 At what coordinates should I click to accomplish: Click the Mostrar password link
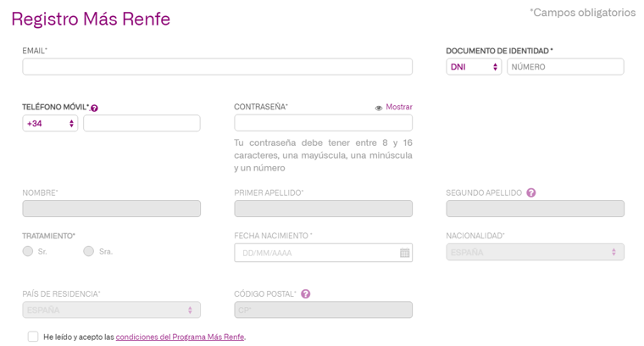point(398,108)
